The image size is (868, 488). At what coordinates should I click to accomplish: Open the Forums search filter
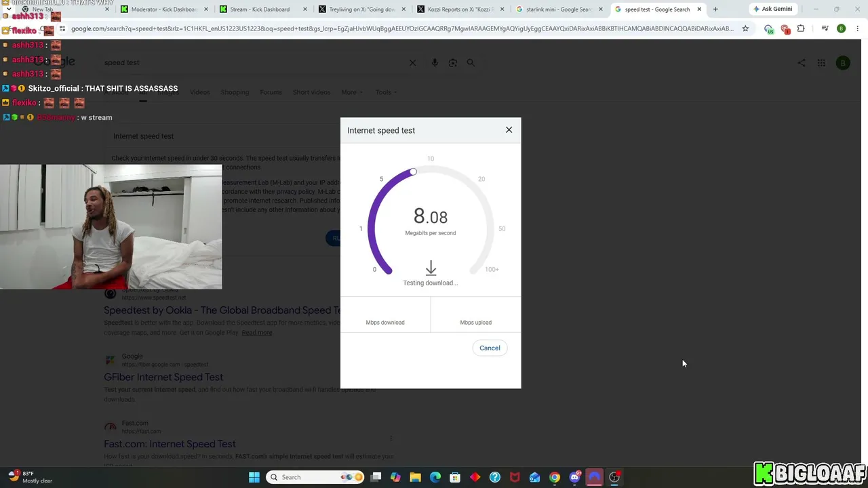coord(271,92)
